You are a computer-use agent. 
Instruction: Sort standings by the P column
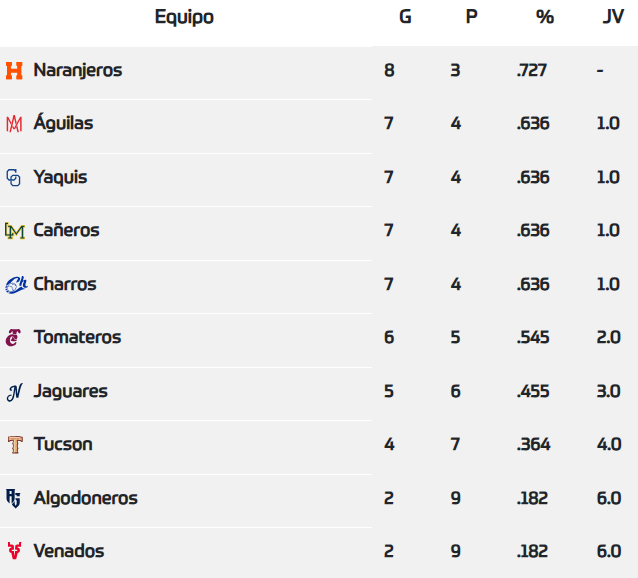pos(471,17)
